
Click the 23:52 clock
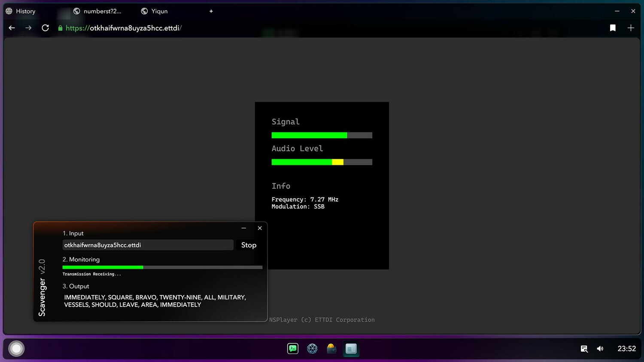(626, 349)
